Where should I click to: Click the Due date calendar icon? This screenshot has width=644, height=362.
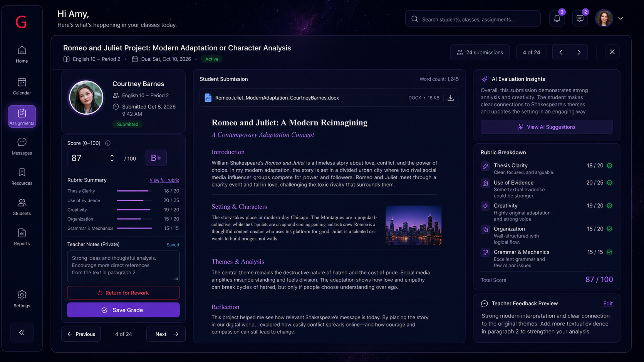(x=135, y=59)
